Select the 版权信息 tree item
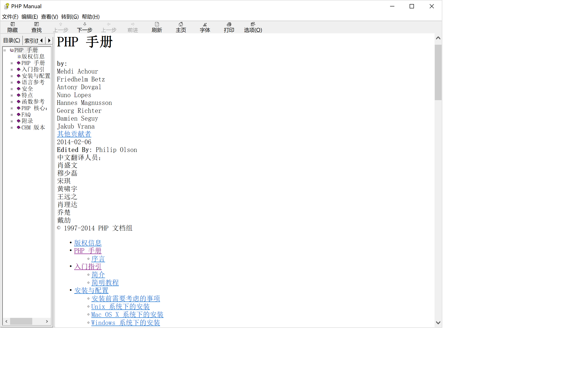Image resolution: width=588 pixels, height=392 pixels. click(33, 57)
